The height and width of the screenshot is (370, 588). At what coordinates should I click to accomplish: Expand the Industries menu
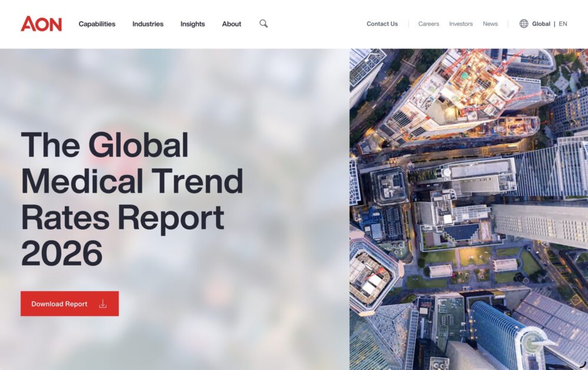click(148, 24)
